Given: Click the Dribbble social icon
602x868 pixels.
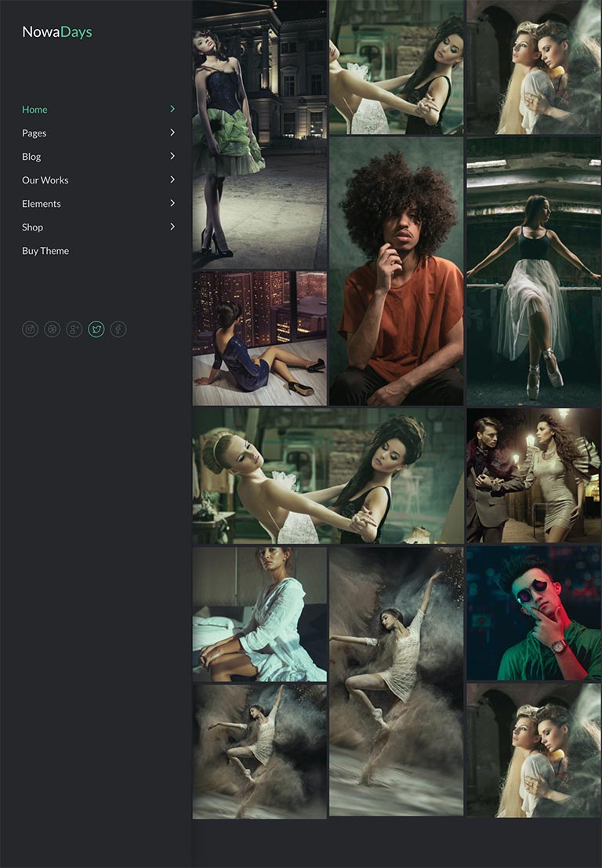Looking at the screenshot, I should (x=52, y=329).
